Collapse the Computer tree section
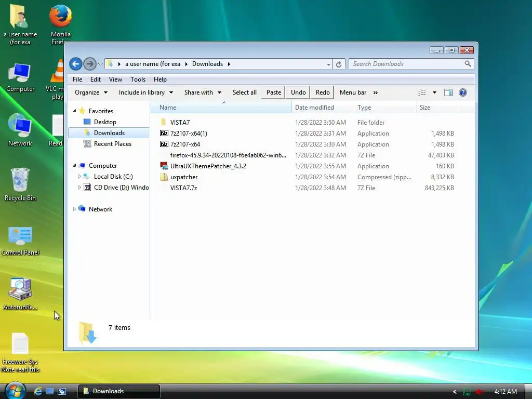 coord(75,166)
